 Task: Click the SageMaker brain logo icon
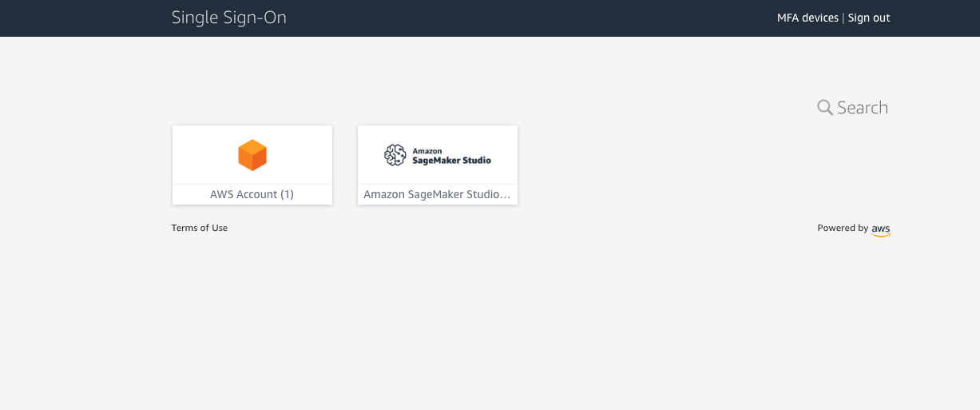click(x=395, y=155)
